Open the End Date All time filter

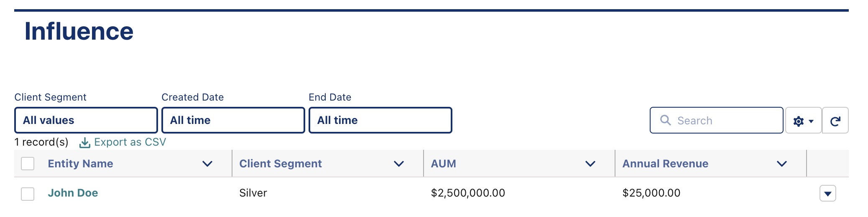click(x=380, y=120)
